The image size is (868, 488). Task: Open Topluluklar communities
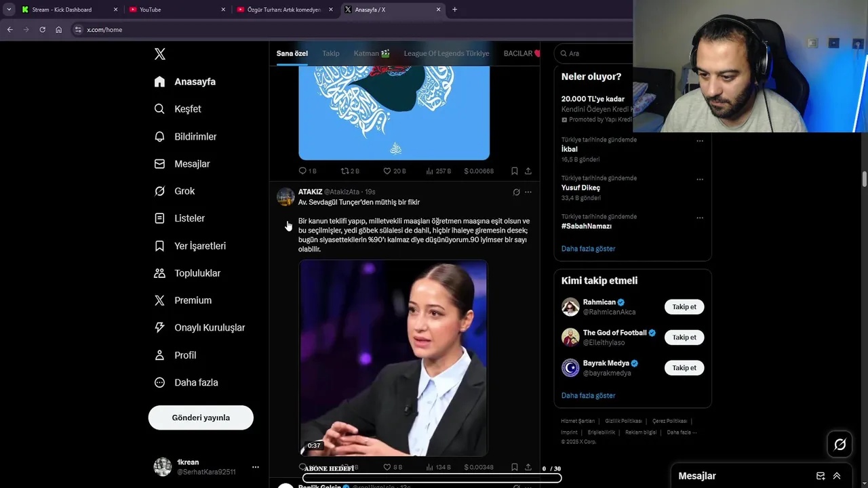click(x=187, y=273)
